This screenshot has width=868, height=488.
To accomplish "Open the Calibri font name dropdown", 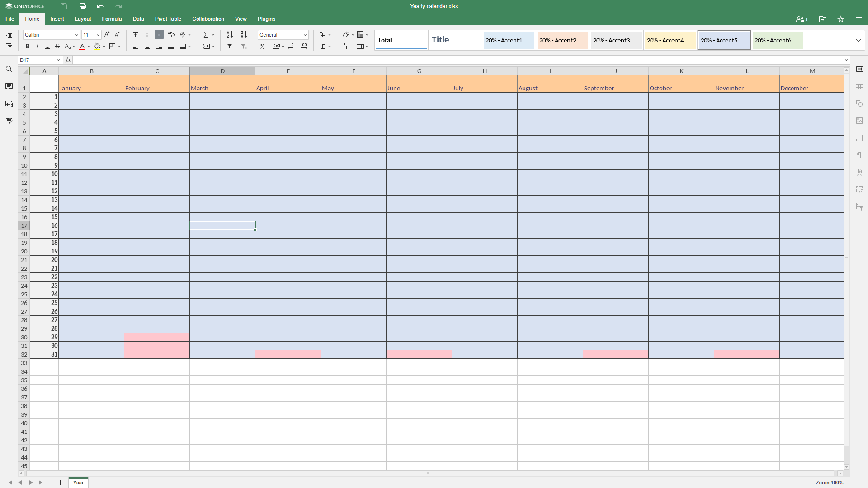I will tap(76, 35).
